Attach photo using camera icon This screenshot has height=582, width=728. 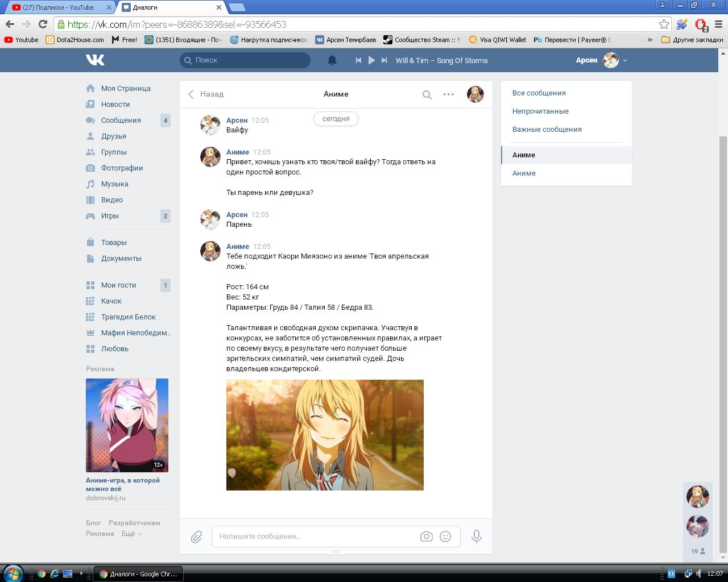(x=427, y=537)
